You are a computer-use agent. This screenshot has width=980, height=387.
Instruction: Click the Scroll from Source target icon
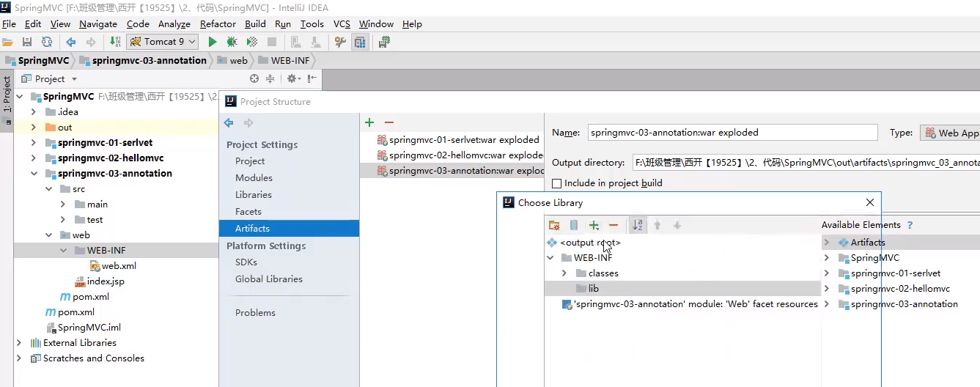point(254,78)
